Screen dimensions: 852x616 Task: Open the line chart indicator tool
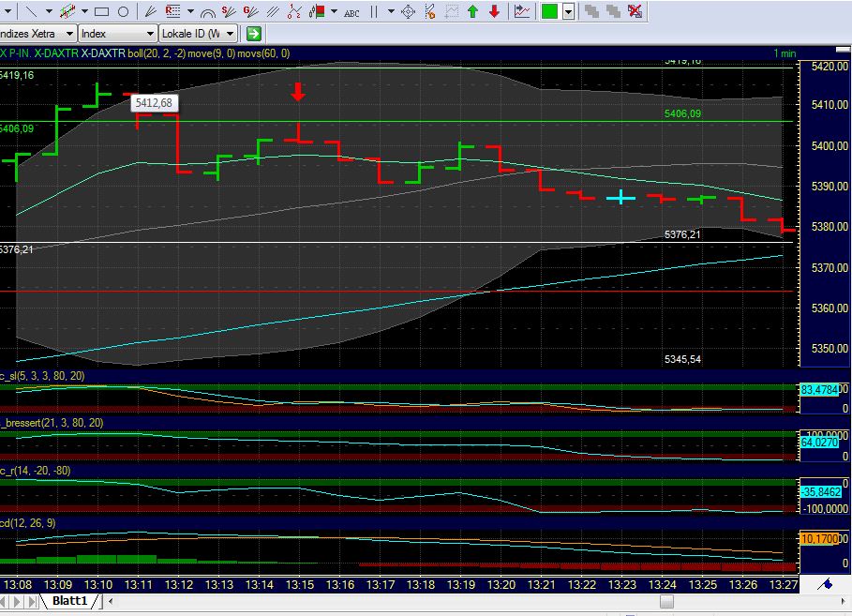(x=522, y=11)
